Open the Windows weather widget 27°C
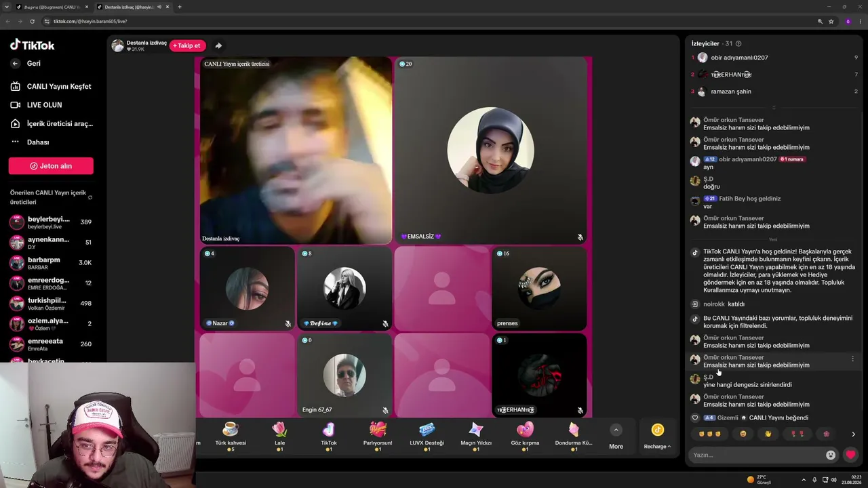Screen dimensions: 868x488 [759, 479]
